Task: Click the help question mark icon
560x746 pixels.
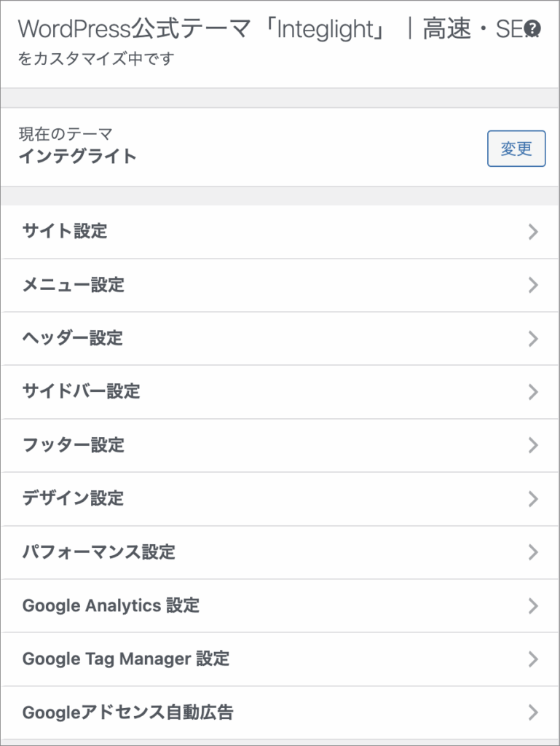Action: pos(533,29)
